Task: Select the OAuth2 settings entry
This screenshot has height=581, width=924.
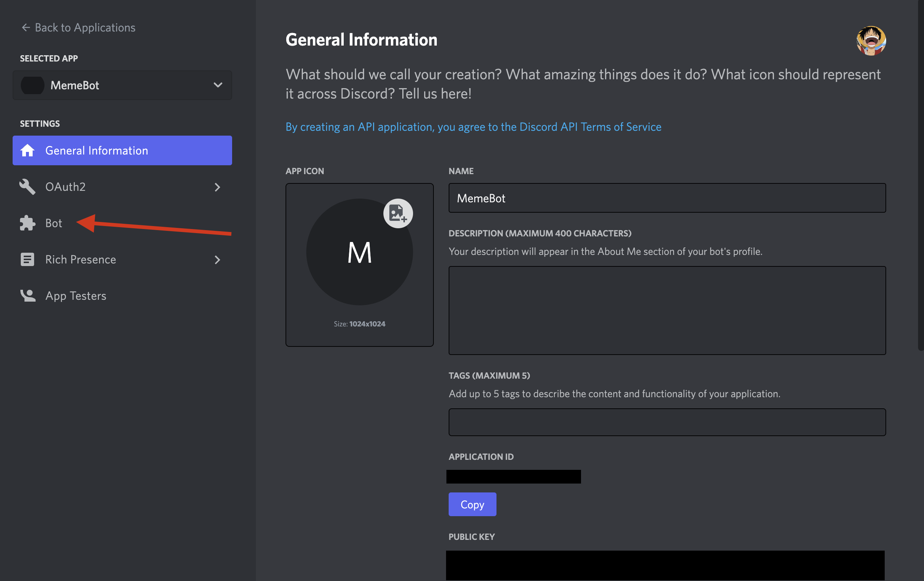Action: 66,187
